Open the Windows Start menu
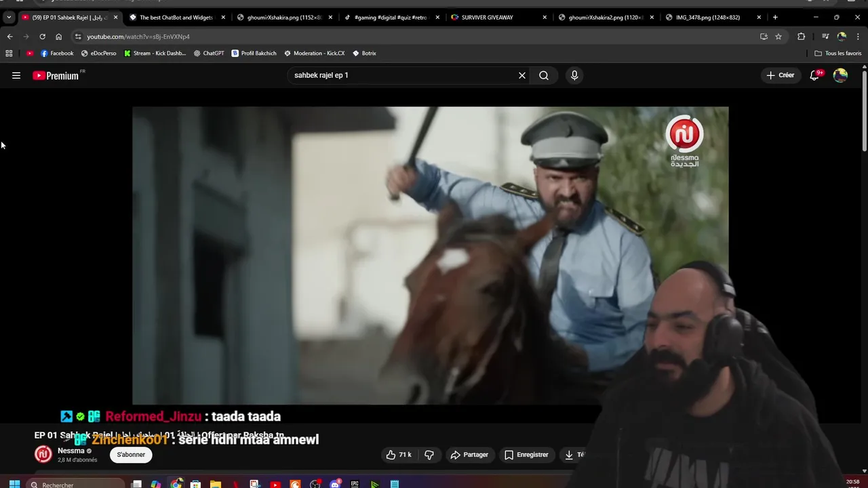 coord(14,484)
